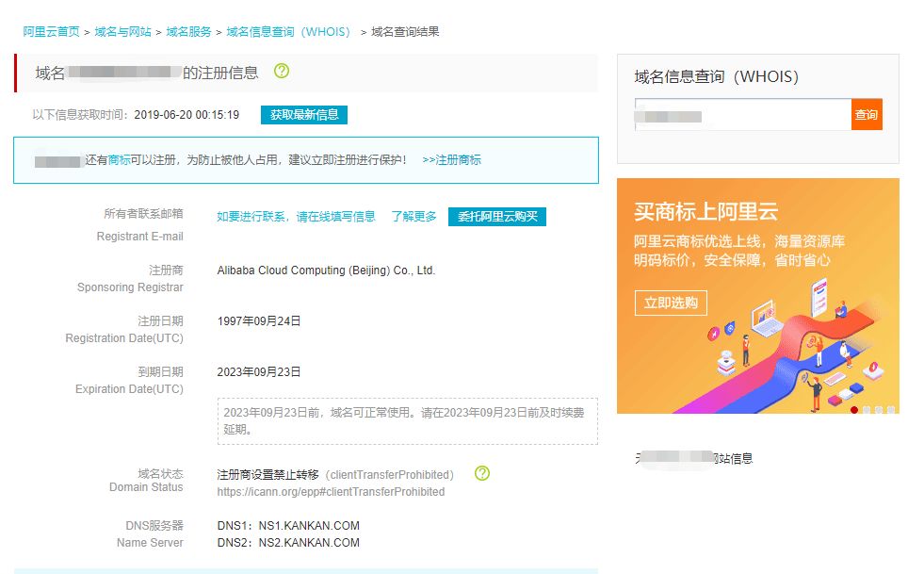Click registration date 1997年09月24日
The width and height of the screenshot is (924, 574).
(x=259, y=320)
